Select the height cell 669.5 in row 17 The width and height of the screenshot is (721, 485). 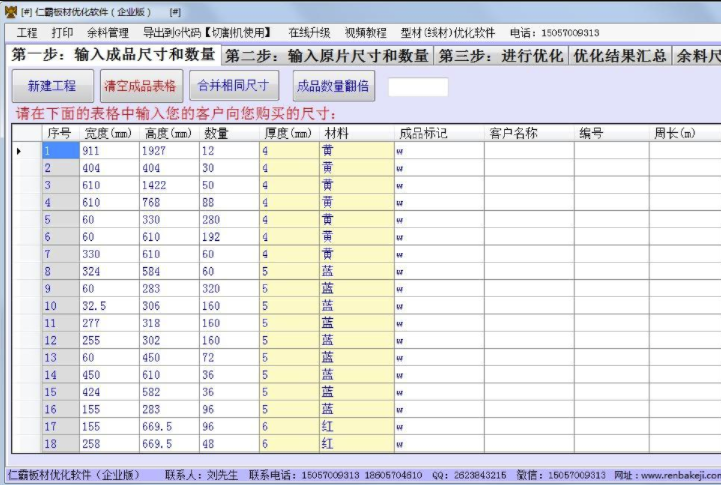[x=169, y=427]
